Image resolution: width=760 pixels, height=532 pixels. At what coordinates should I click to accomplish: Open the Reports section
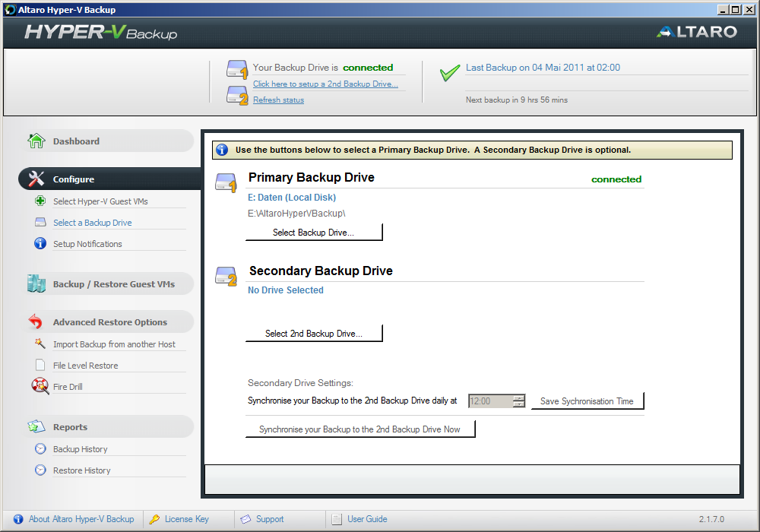point(108,427)
